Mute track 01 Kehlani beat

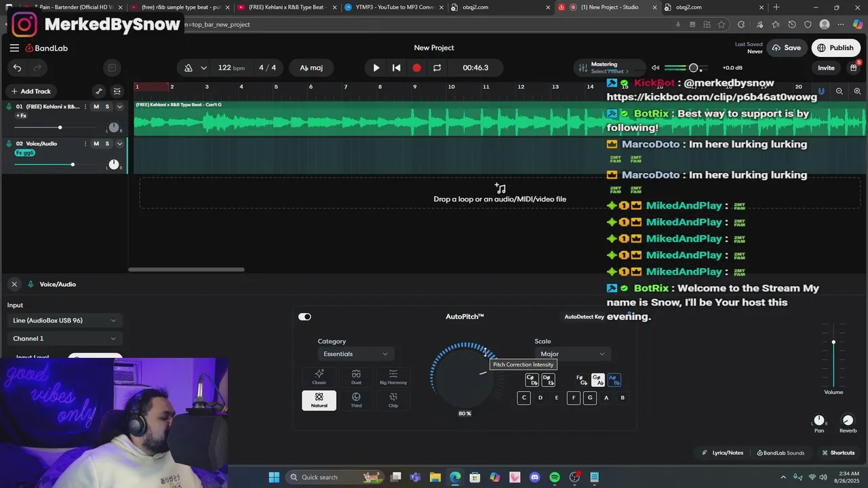96,106
